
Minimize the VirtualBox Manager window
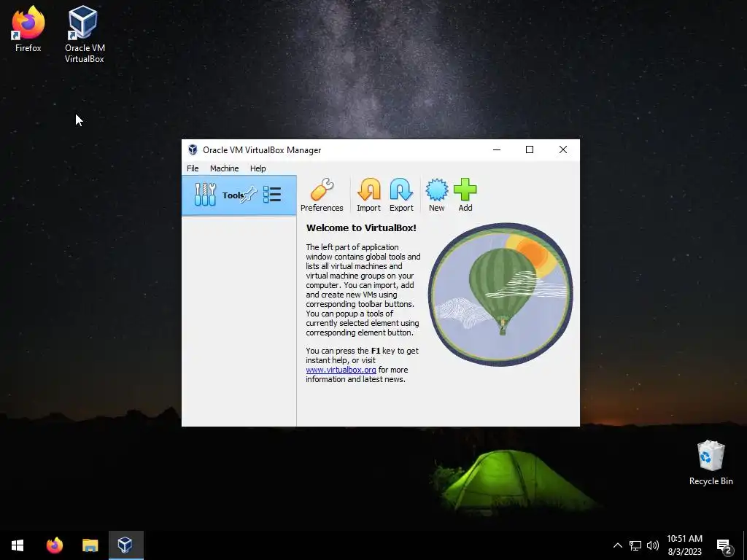(496, 149)
